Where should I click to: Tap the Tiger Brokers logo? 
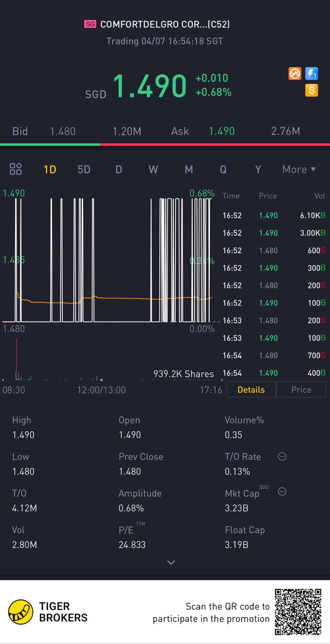coord(21,612)
